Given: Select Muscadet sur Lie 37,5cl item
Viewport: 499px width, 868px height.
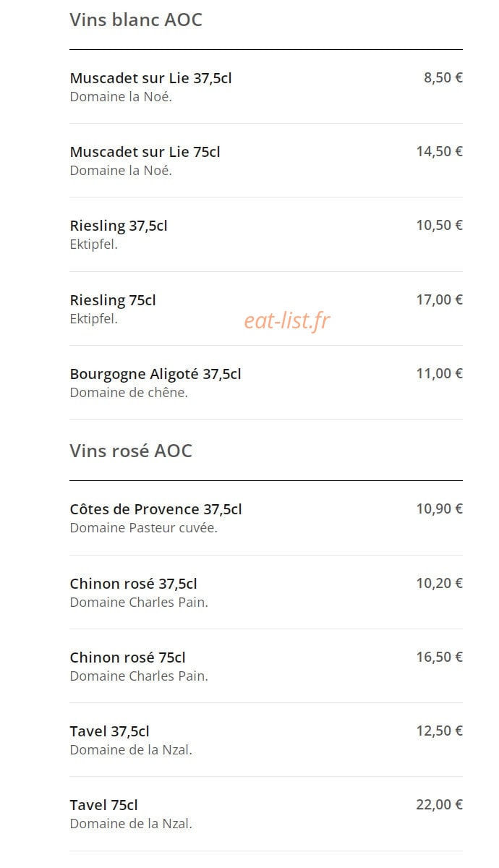Looking at the screenshot, I should pos(266,87).
